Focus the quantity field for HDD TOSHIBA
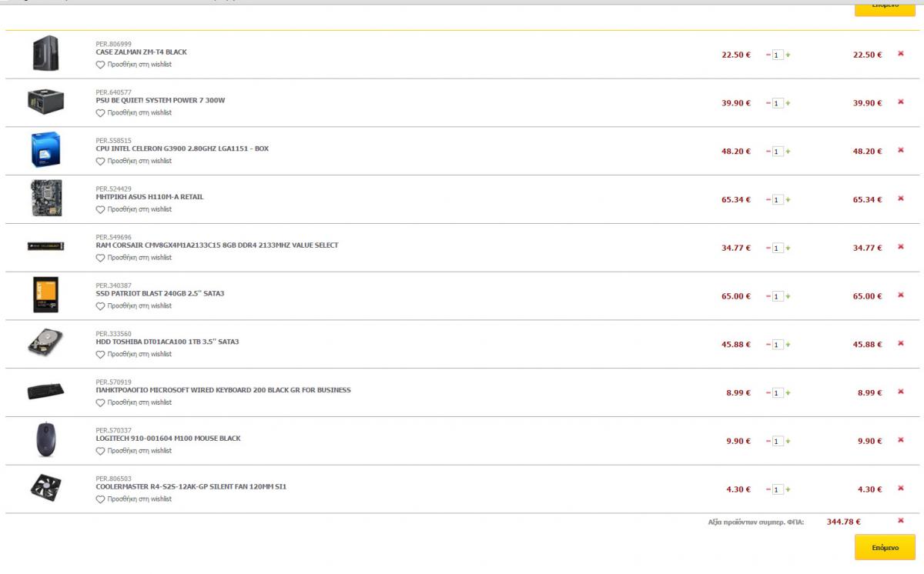Viewport: 924px width, 574px height. coord(778,345)
